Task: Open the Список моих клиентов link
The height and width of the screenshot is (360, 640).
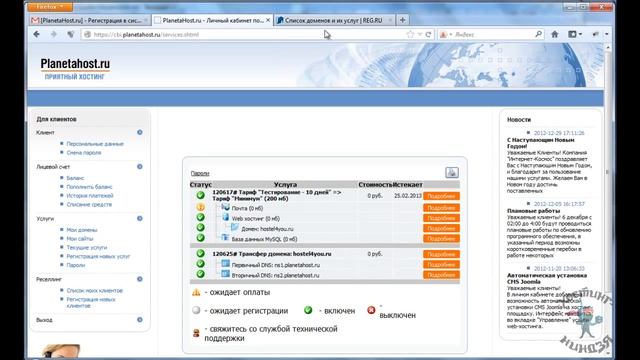Action: (x=94, y=291)
